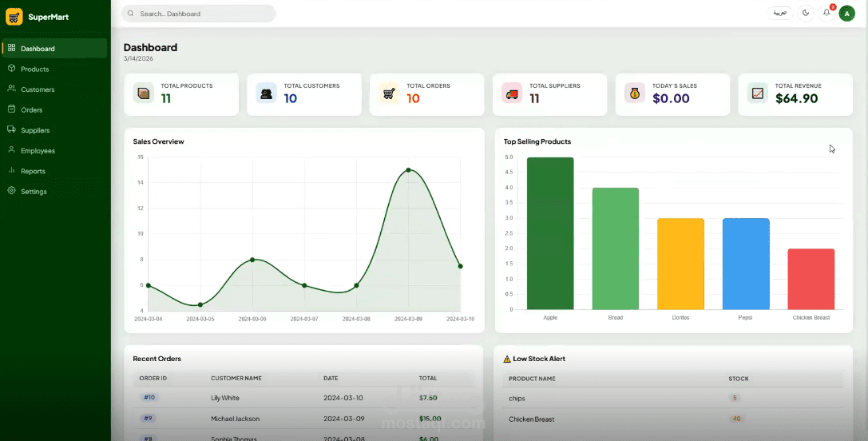868x441 pixels.
Task: Click the Search Dashboard field
Action: click(x=199, y=14)
